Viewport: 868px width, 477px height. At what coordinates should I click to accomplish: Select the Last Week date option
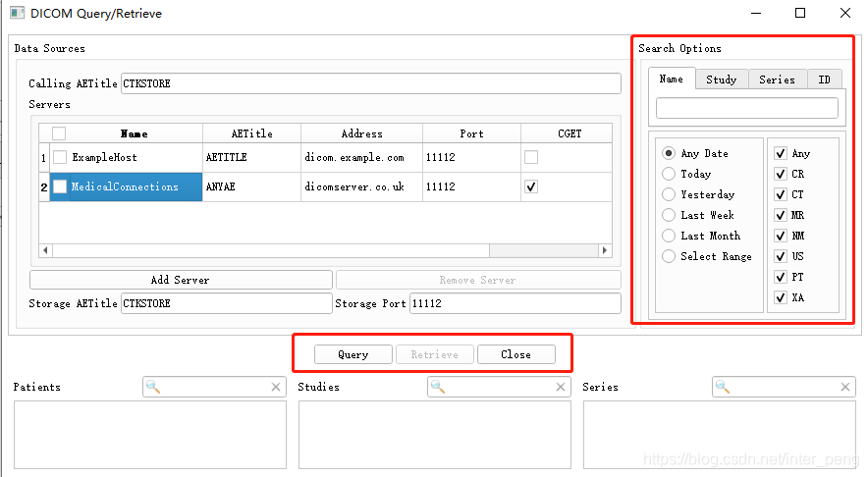(669, 215)
